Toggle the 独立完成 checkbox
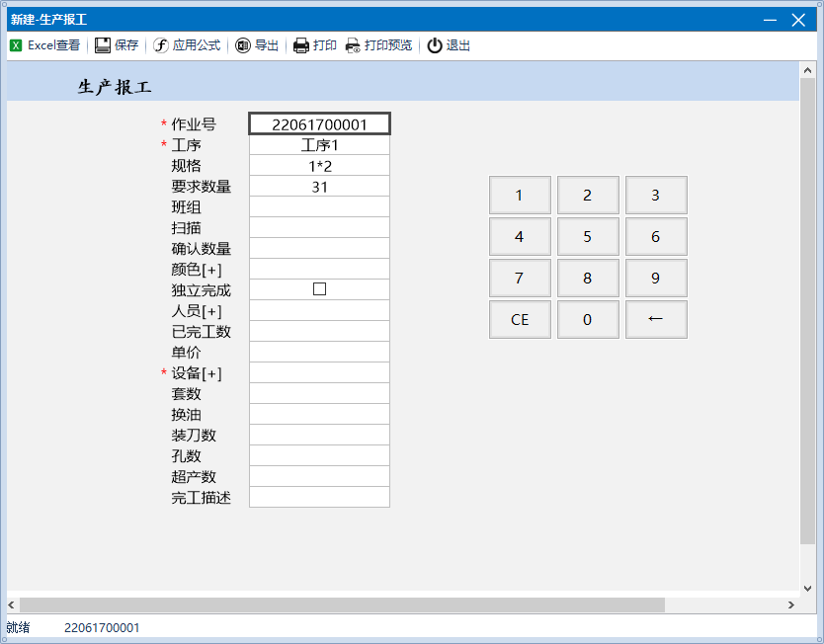Viewport: 824px width, 644px height. (319, 289)
